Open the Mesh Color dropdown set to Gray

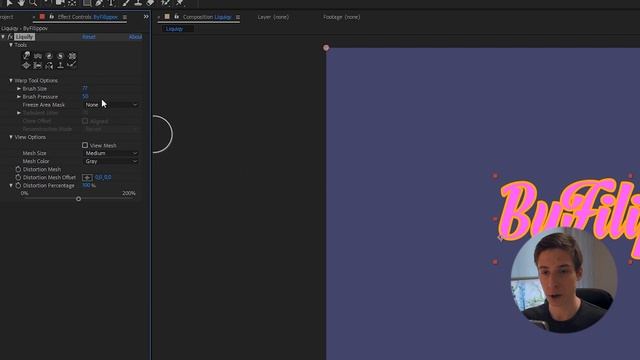point(111,161)
